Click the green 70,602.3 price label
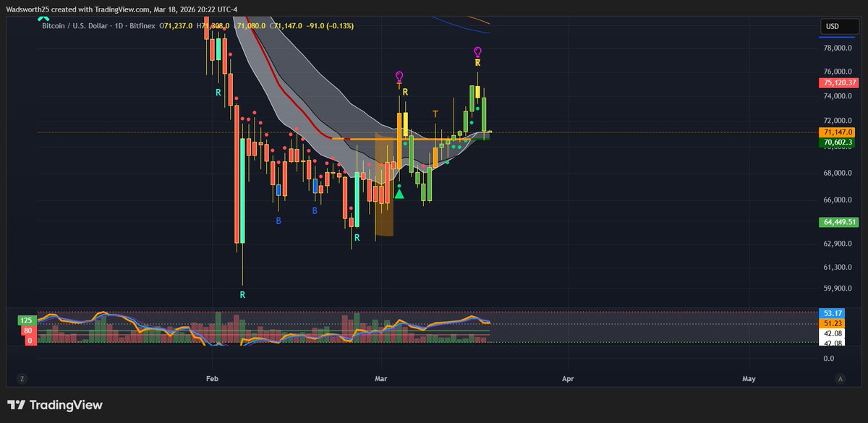The image size is (868, 423). click(838, 143)
